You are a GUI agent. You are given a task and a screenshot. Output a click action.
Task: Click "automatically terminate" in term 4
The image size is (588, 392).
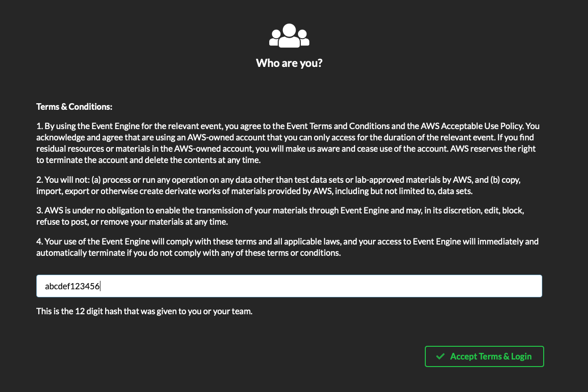click(x=76, y=253)
